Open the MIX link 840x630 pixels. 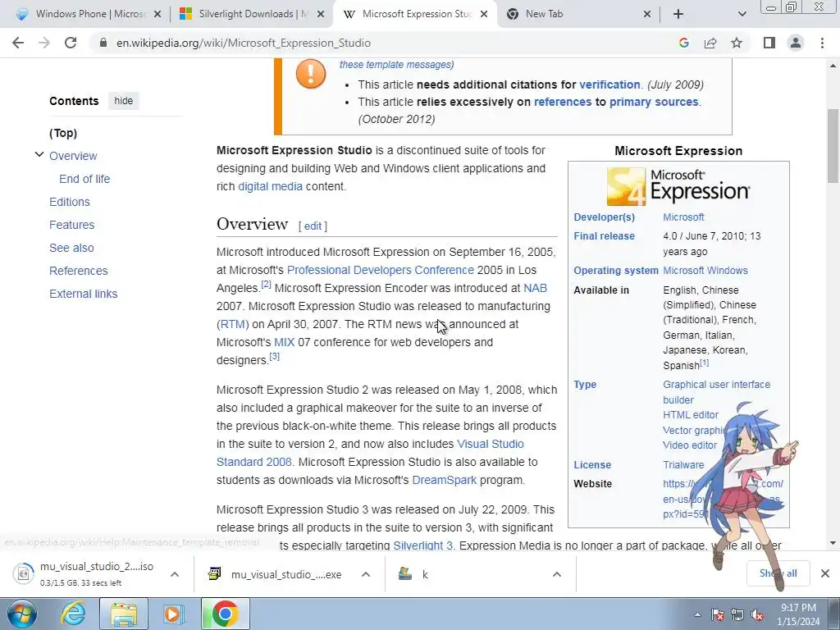pos(284,342)
